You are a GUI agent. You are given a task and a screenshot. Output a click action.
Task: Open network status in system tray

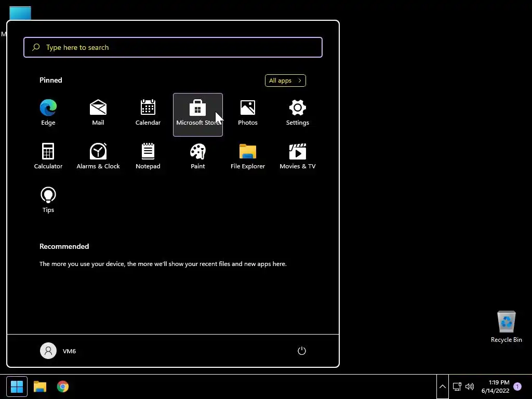457,387
